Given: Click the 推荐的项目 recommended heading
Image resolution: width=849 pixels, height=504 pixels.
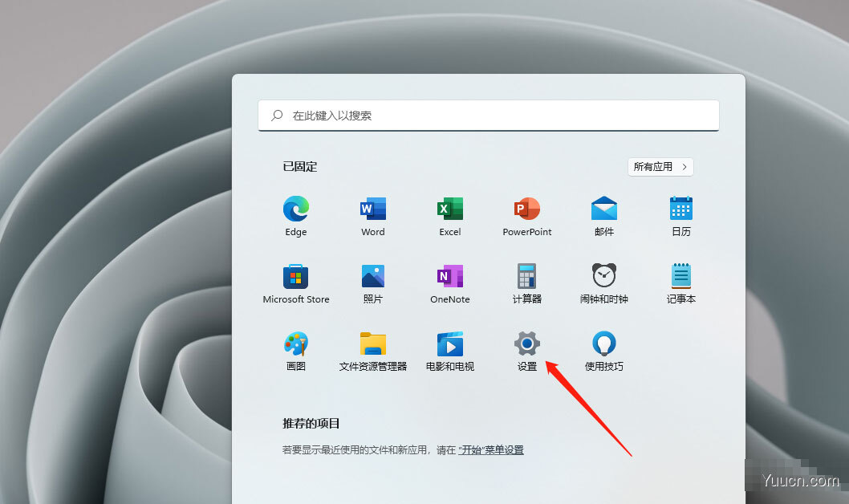Looking at the screenshot, I should pyautogui.click(x=311, y=423).
